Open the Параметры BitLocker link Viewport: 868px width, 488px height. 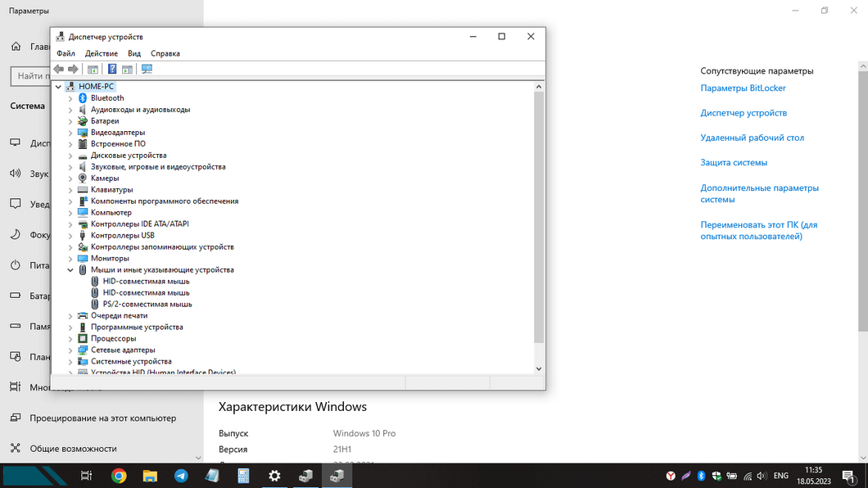pos(743,88)
